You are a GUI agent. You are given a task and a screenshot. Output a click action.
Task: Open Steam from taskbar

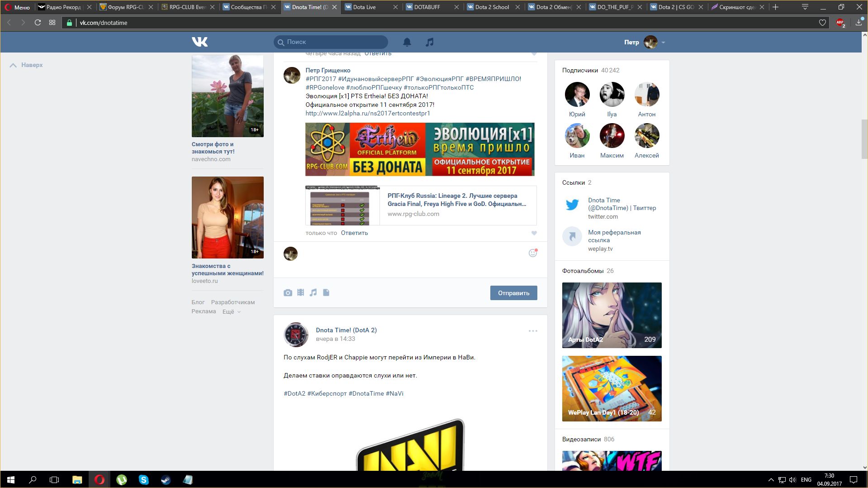point(166,480)
